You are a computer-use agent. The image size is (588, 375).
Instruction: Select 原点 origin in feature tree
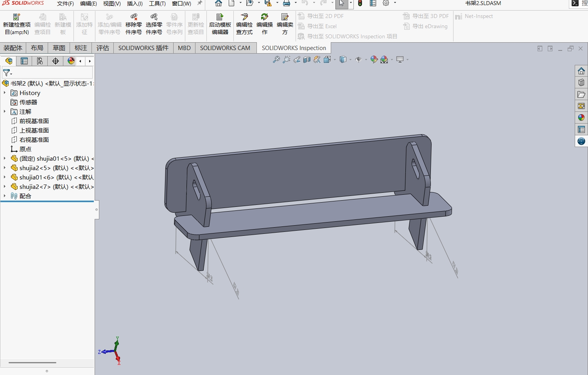pyautogui.click(x=25, y=149)
